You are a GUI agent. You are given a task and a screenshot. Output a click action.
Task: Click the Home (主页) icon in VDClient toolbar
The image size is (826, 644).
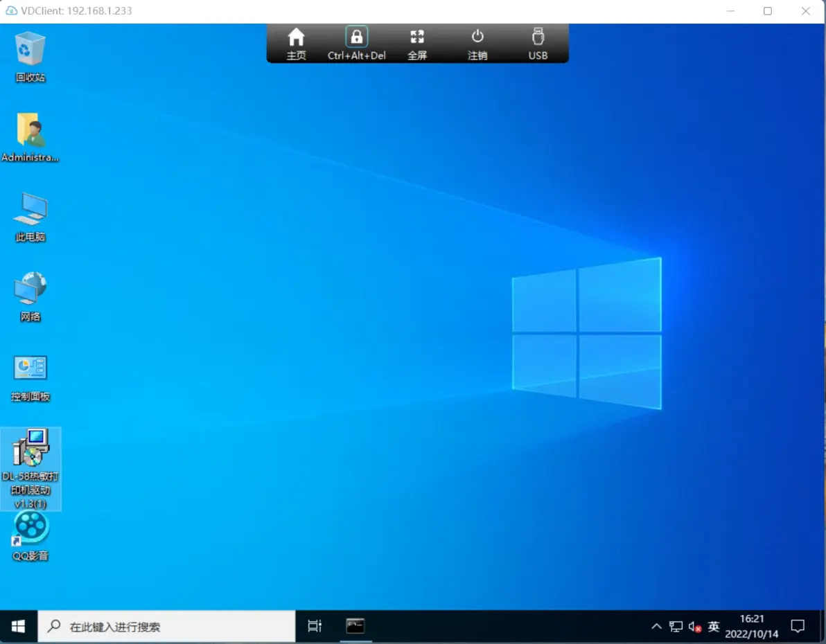point(296,44)
